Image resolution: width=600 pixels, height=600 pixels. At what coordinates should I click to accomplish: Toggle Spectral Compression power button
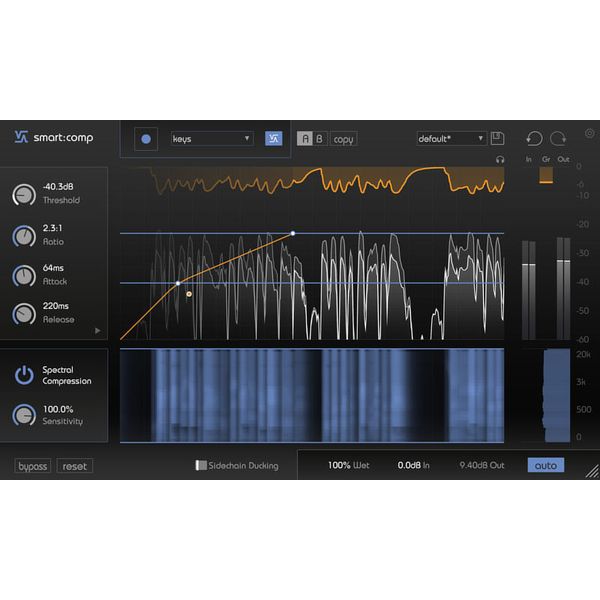[24, 375]
